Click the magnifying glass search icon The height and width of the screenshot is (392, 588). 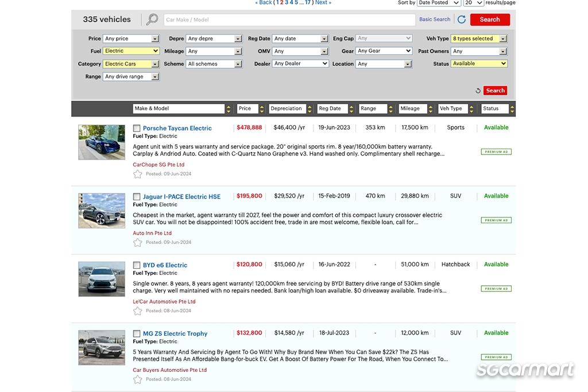pyautogui.click(x=152, y=20)
